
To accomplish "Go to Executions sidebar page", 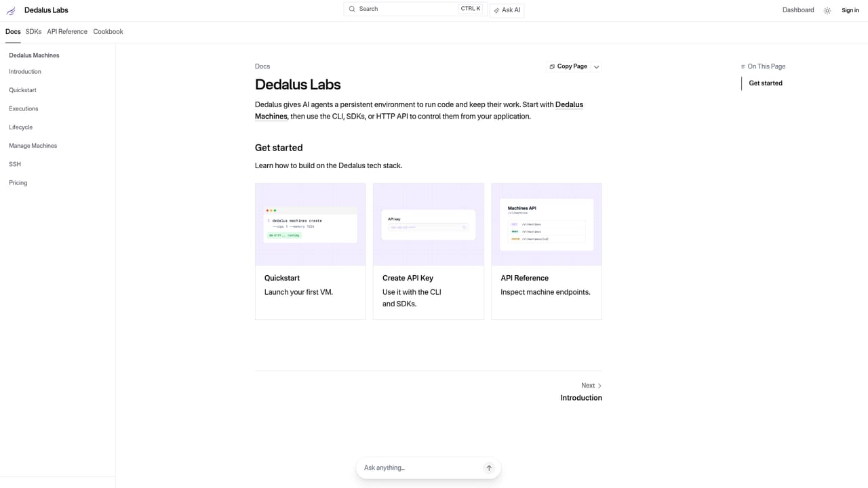I will coord(24,108).
